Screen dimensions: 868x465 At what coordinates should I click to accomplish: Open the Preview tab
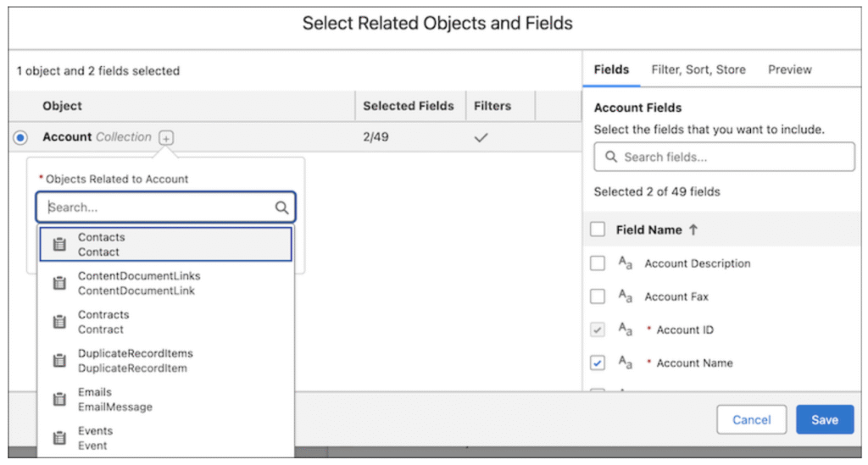point(789,69)
